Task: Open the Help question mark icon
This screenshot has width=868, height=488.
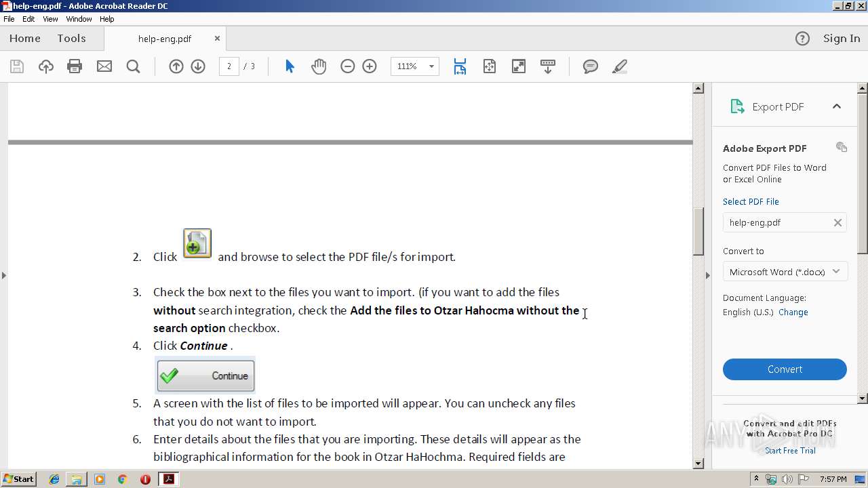Action: (802, 39)
